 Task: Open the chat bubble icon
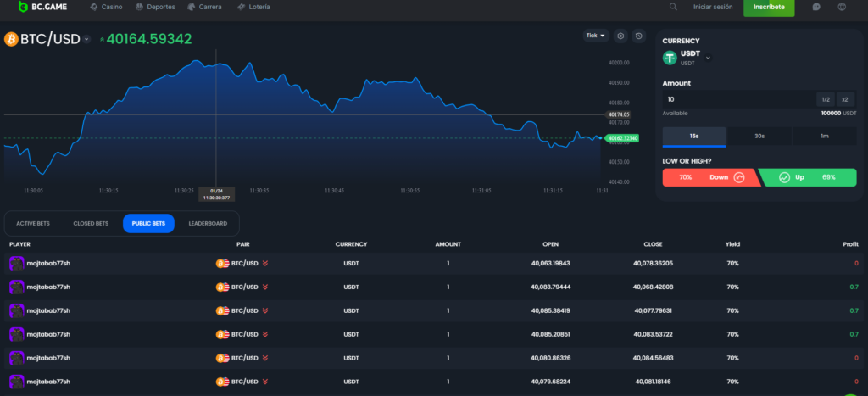click(816, 7)
